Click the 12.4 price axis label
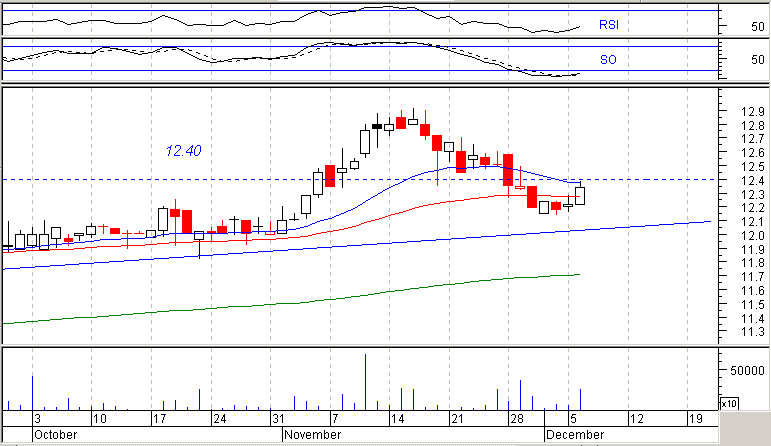771x446 pixels. pos(753,180)
